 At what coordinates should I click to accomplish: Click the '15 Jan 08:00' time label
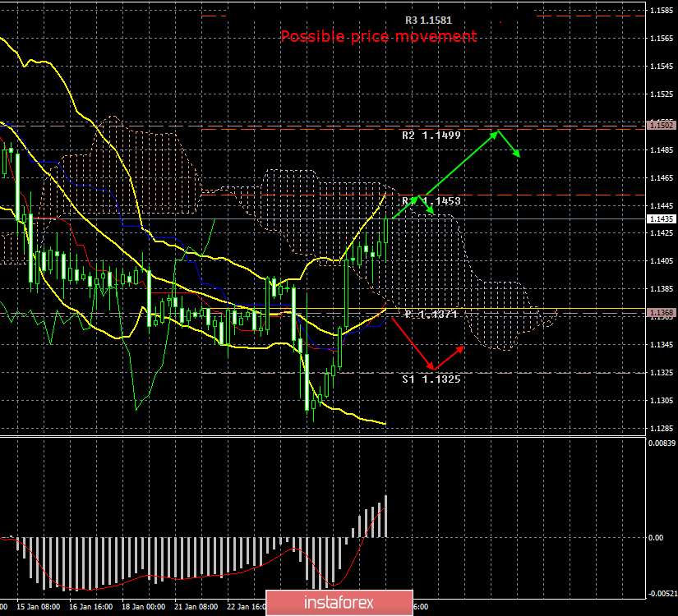point(38,607)
